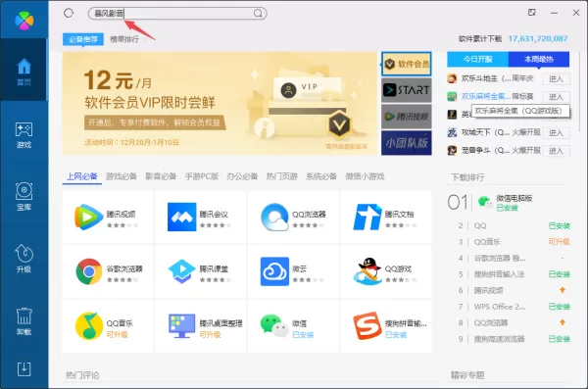
Task: Click 可升级 link under 腾讯桌面整理
Action: click(210, 334)
